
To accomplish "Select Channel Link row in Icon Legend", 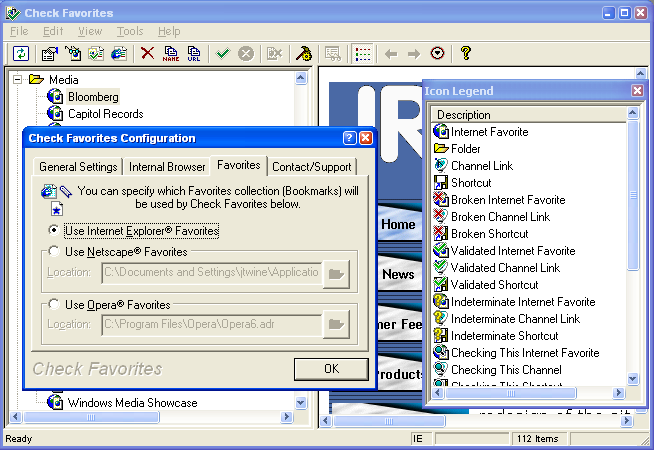I will click(482, 166).
